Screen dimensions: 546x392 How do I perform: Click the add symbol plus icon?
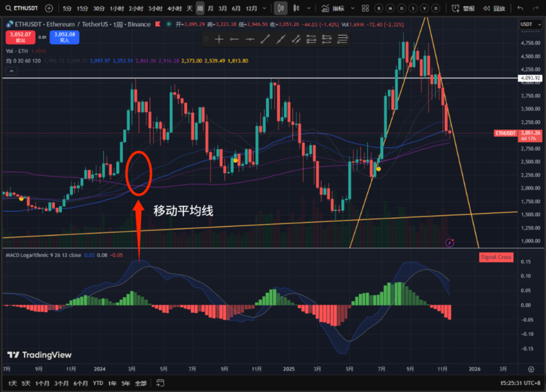(x=49, y=9)
